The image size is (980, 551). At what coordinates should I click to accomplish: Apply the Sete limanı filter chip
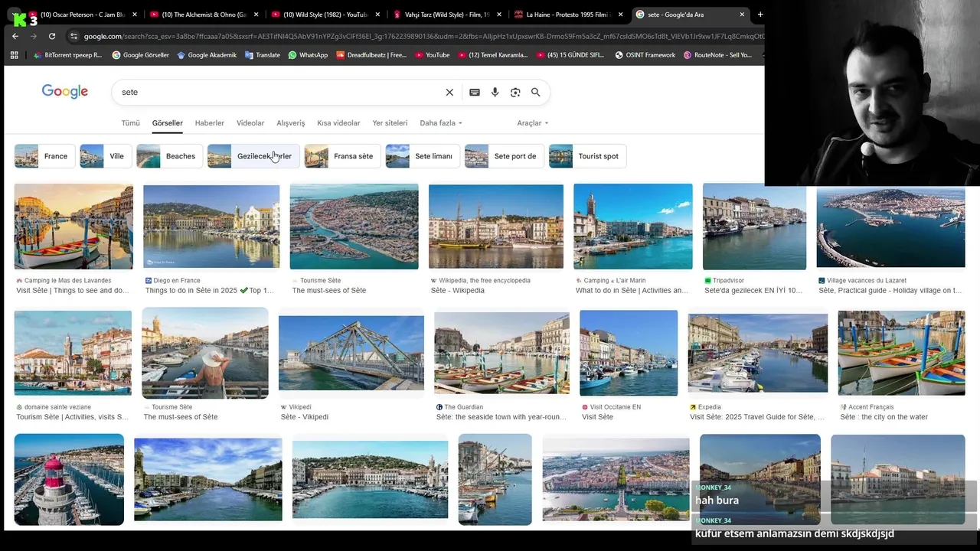click(x=423, y=156)
